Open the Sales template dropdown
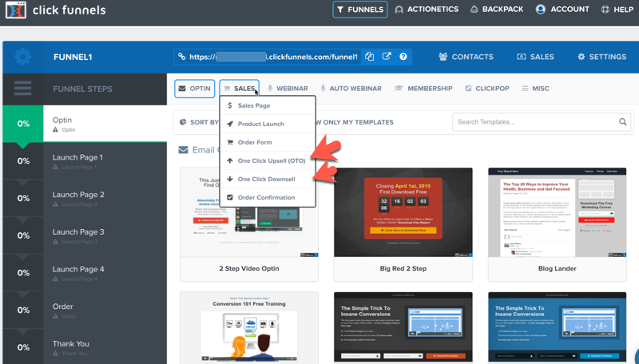 pos(239,89)
